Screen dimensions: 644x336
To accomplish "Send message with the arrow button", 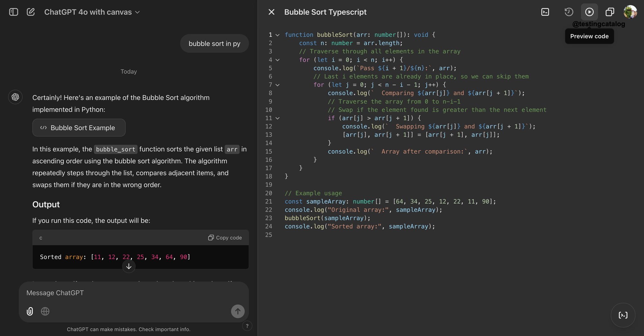I will pyautogui.click(x=238, y=311).
